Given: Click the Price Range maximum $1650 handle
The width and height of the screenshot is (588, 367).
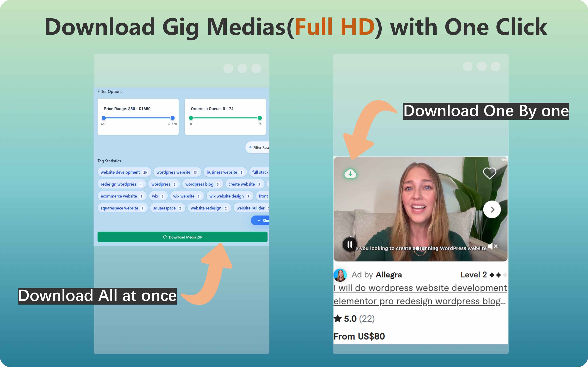Looking at the screenshot, I should [172, 118].
